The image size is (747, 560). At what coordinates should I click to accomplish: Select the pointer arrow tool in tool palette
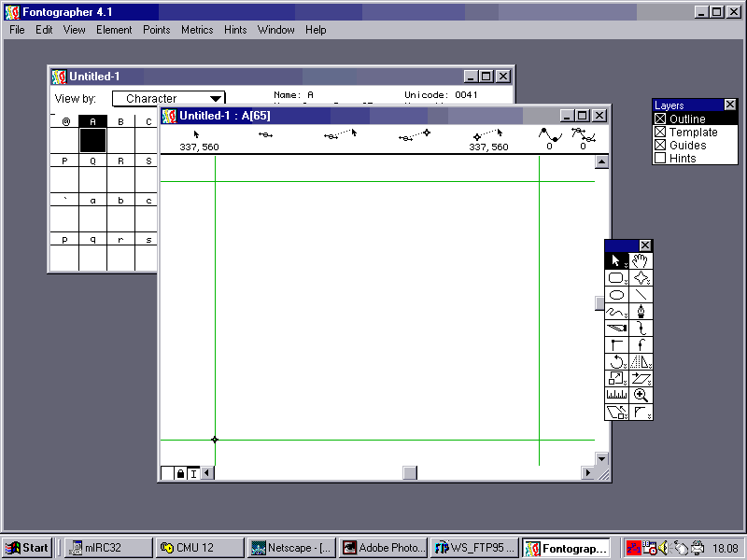(616, 261)
